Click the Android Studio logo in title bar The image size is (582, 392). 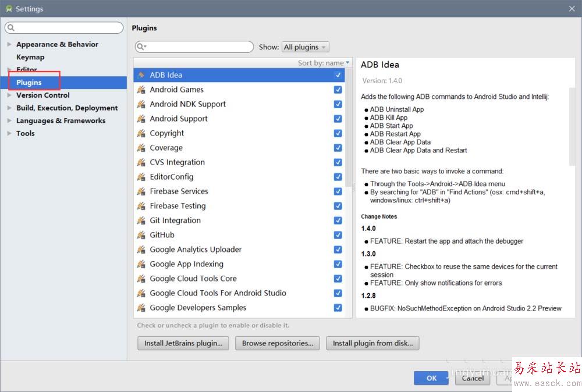click(9, 9)
